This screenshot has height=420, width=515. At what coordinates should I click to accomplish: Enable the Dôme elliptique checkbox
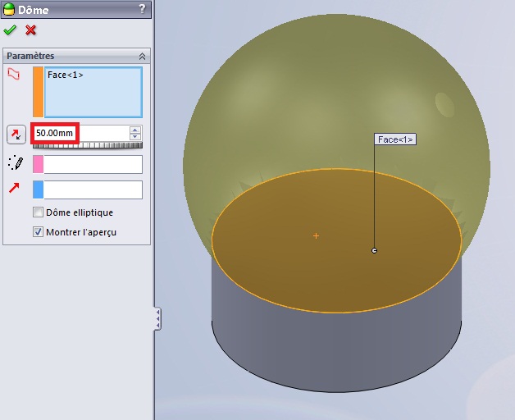38,212
